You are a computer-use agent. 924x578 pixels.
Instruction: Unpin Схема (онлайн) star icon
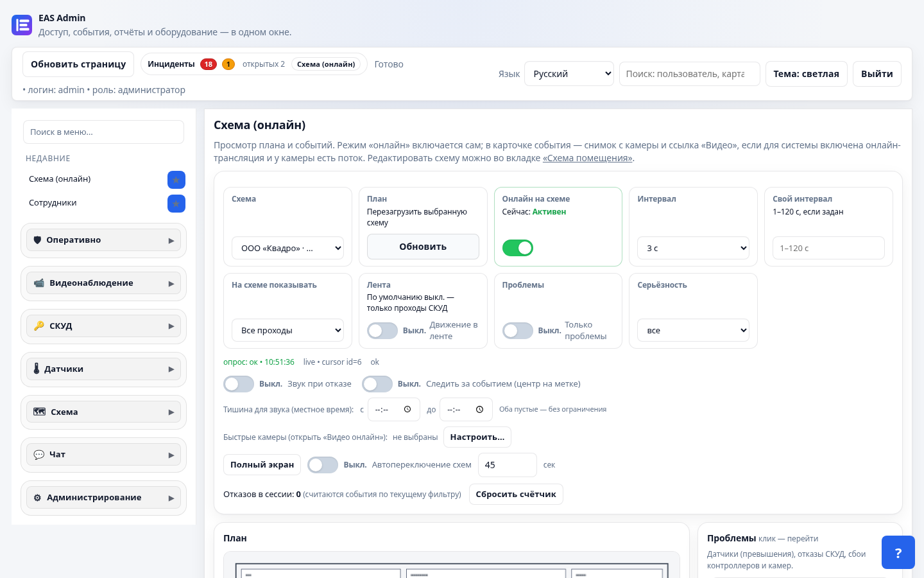click(176, 180)
